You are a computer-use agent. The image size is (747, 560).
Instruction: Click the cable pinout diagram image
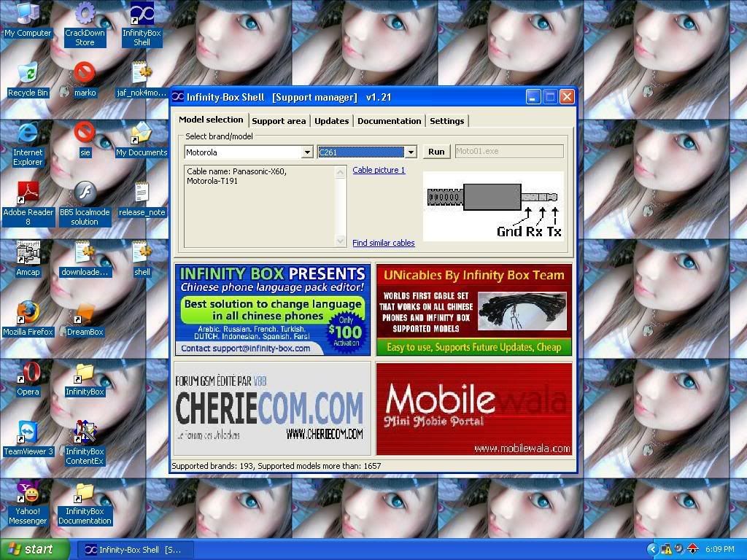click(x=494, y=206)
